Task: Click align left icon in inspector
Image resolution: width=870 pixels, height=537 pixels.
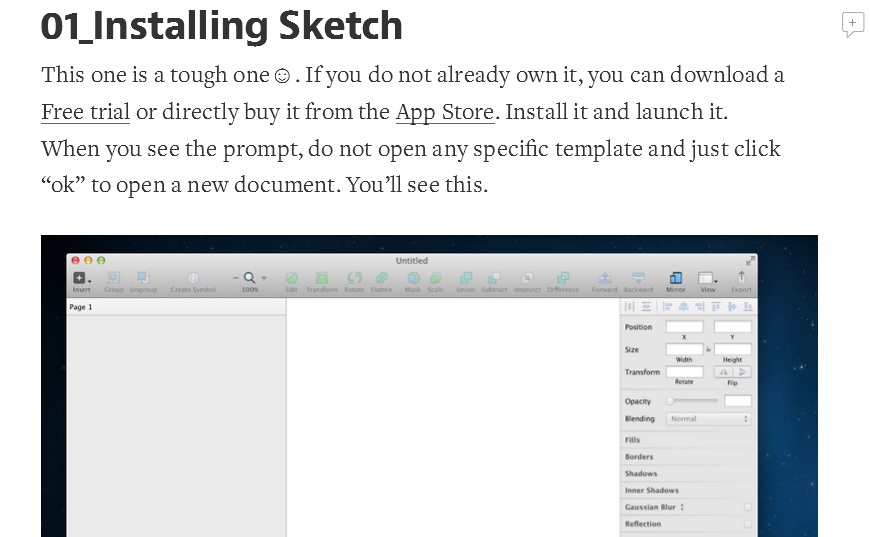Action: 667,307
